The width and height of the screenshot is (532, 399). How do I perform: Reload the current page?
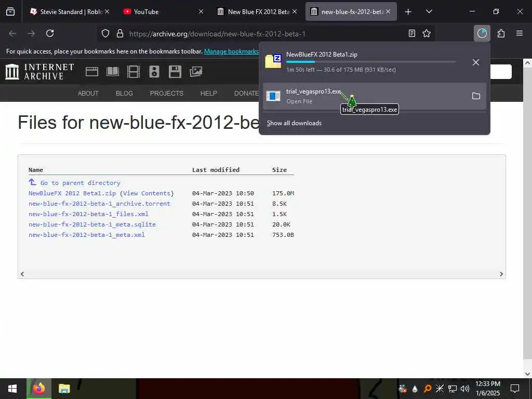point(50,33)
